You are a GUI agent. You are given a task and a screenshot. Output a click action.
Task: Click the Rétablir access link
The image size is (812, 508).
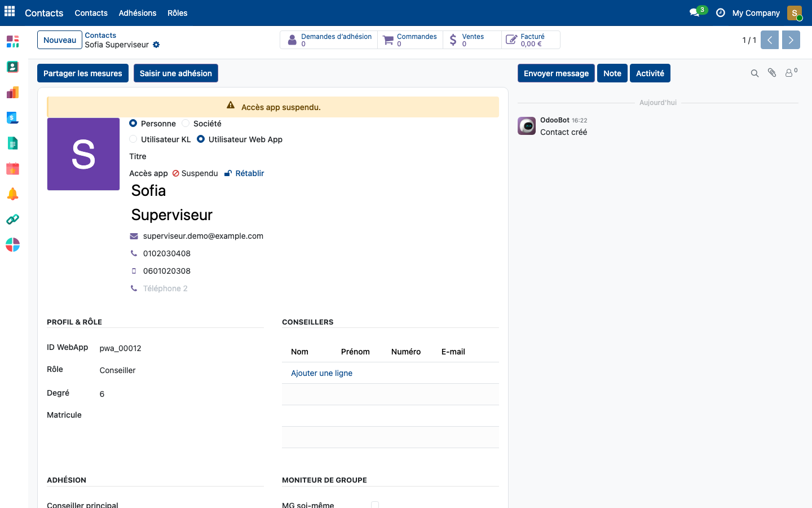pyautogui.click(x=244, y=173)
